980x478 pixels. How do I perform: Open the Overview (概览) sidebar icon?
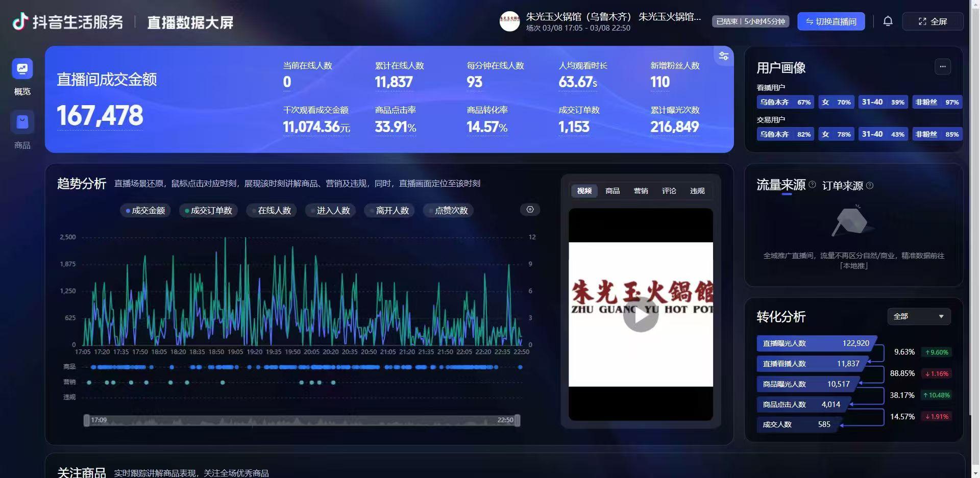click(22, 69)
